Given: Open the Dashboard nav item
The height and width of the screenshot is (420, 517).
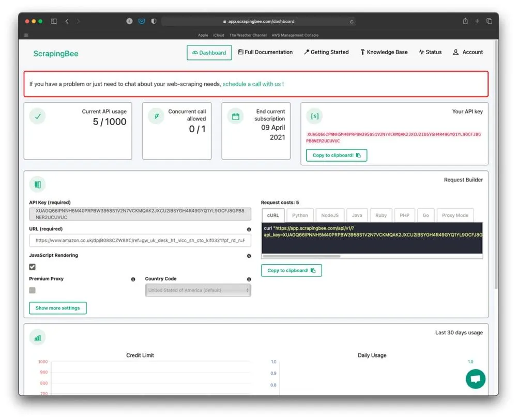Looking at the screenshot, I should (x=209, y=53).
